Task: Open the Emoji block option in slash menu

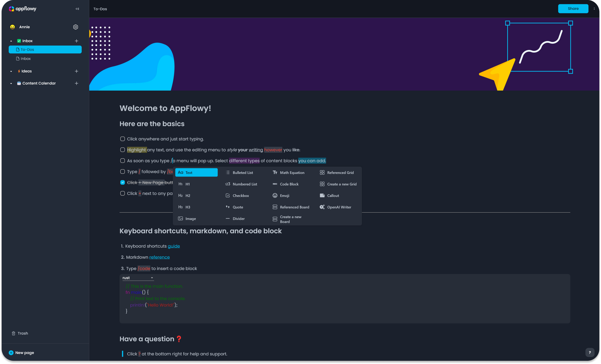Action: tap(284, 195)
